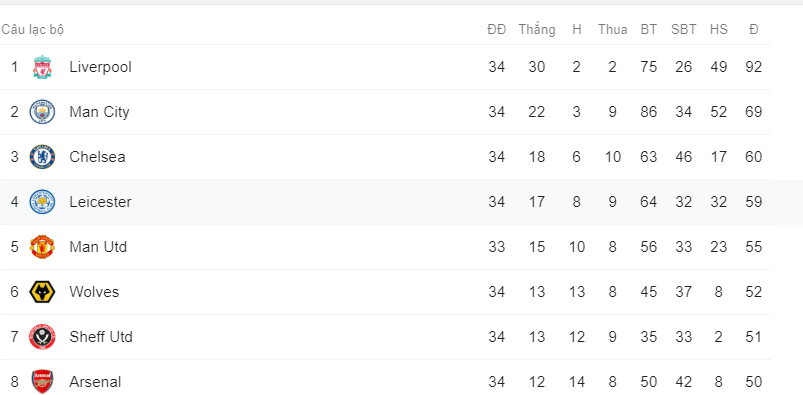Click the Man Utd club crest
The image size is (803, 395).
point(42,247)
